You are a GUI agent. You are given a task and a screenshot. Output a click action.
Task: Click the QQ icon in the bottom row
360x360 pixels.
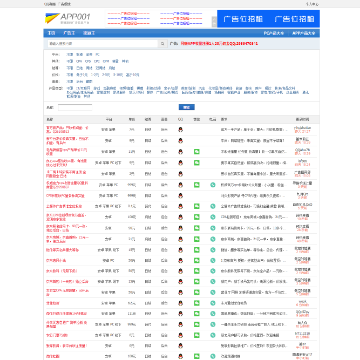click(x=181, y=356)
